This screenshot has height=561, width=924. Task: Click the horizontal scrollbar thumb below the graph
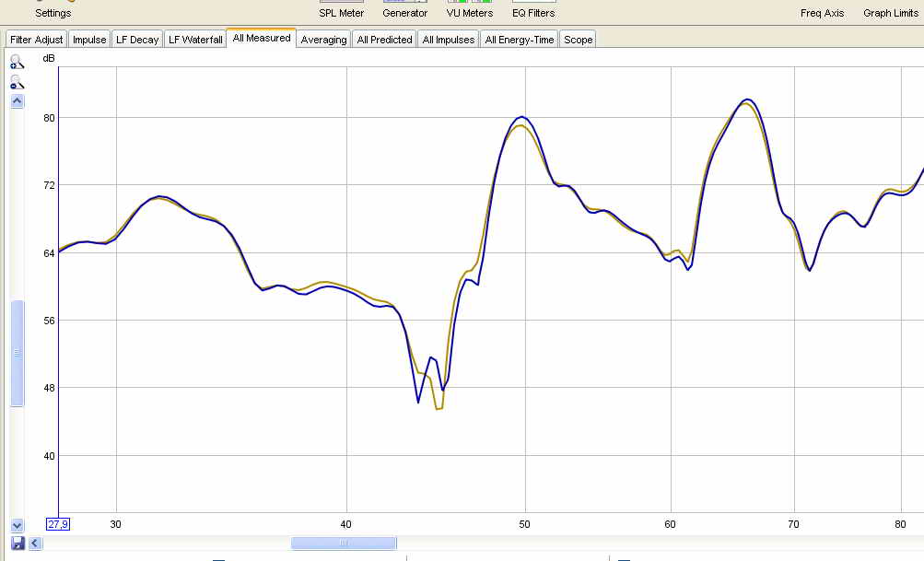click(344, 543)
